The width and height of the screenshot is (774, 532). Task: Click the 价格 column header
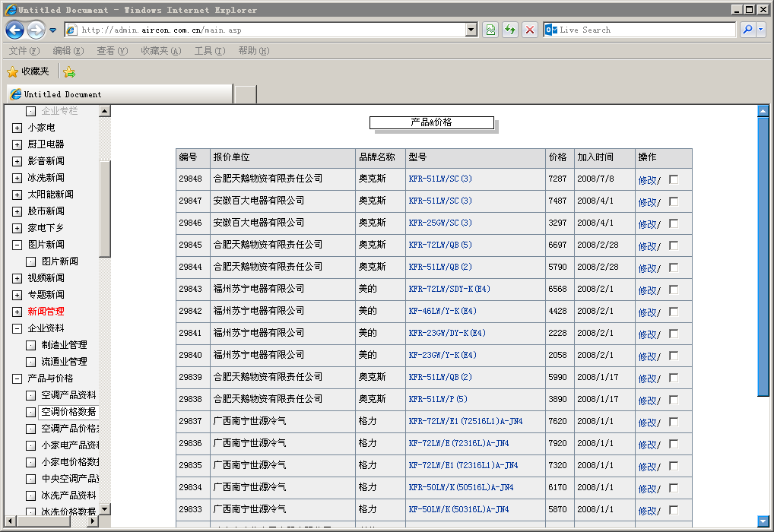(x=558, y=157)
